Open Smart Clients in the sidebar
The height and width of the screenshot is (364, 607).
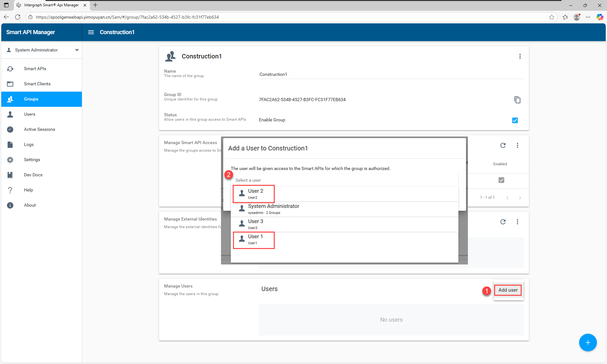point(37,84)
